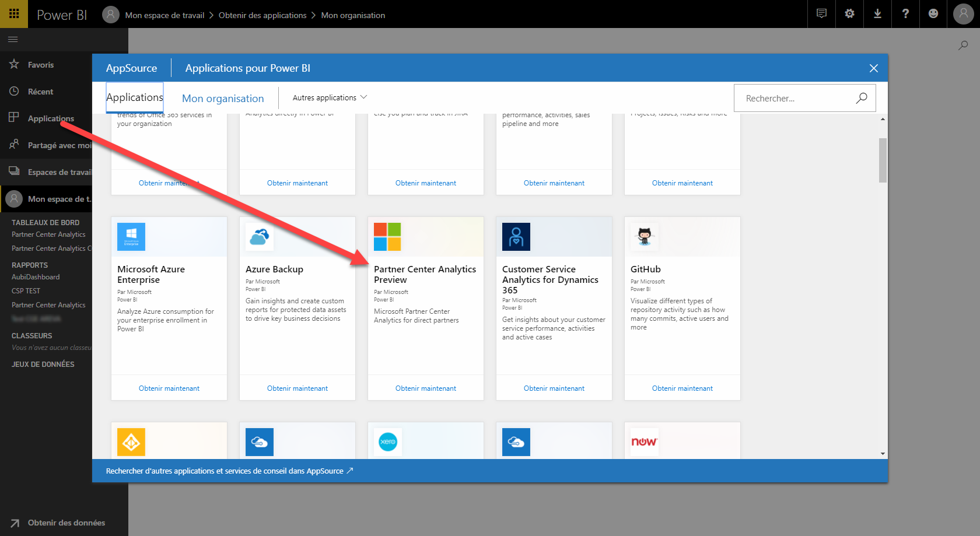Open AubiDashboard report in sidebar
Screen dimensions: 980x536
[36, 277]
